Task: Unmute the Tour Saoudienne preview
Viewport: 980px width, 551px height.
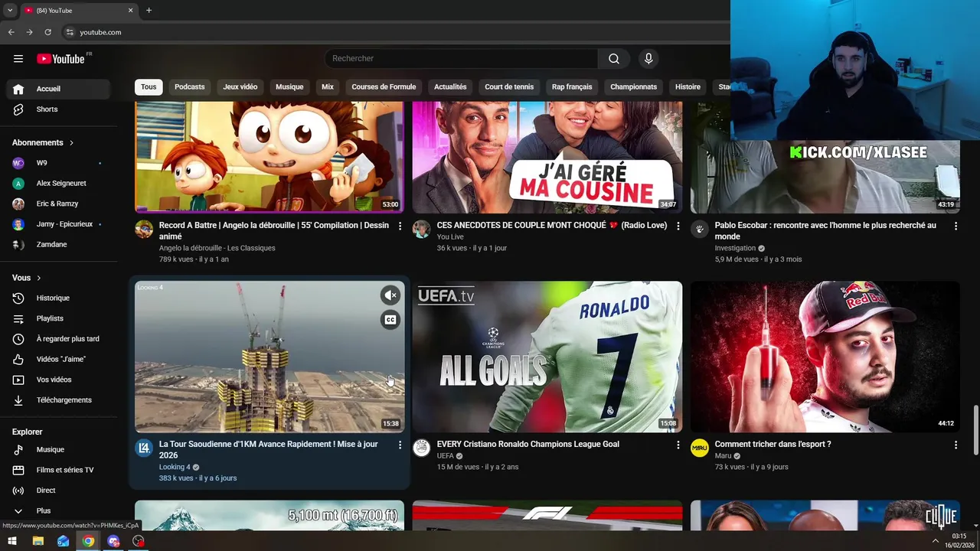Action: coord(390,295)
